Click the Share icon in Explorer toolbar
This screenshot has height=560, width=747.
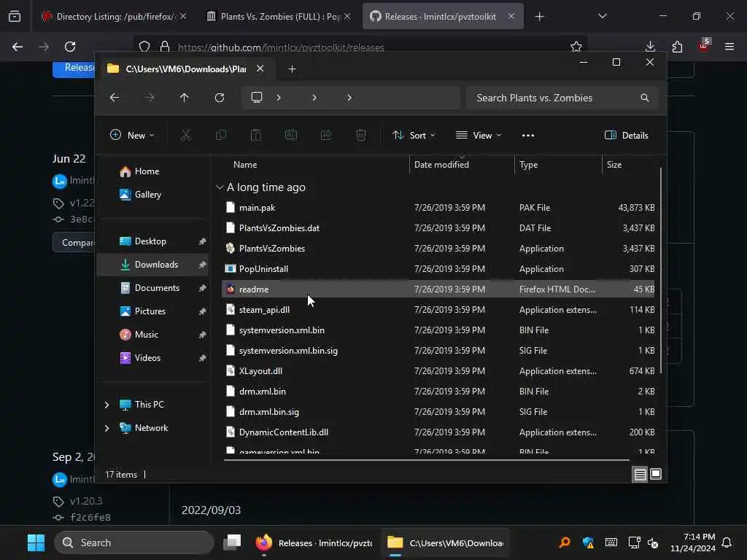326,135
